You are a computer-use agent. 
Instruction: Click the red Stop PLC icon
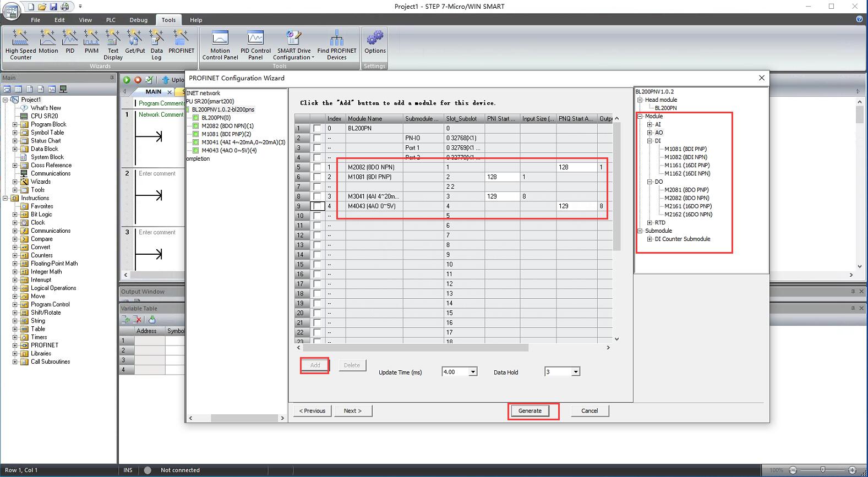(138, 80)
